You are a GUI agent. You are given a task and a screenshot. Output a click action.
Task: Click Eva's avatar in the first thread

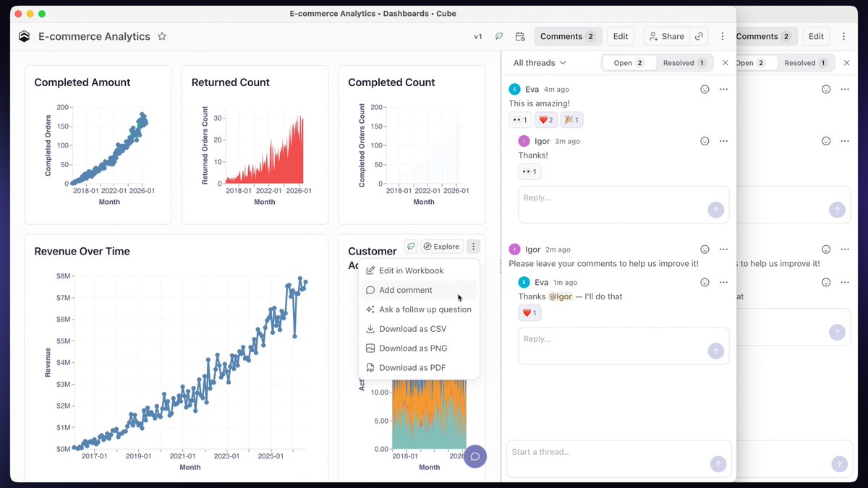click(514, 89)
